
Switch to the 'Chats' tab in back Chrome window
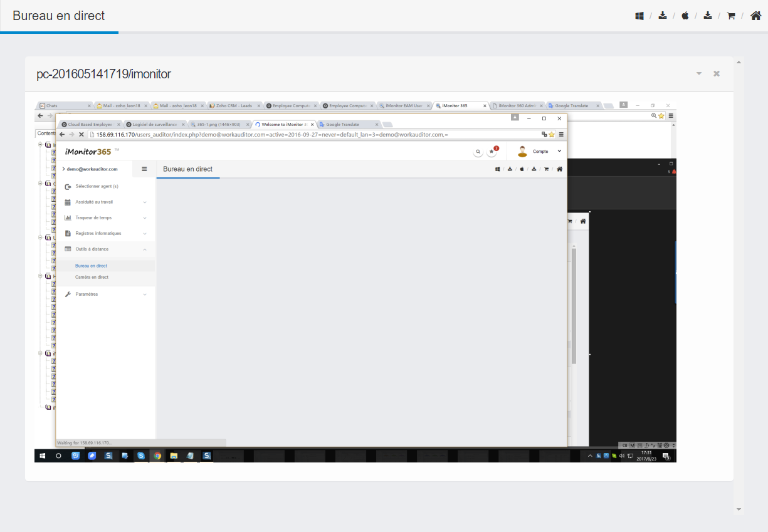pyautogui.click(x=65, y=106)
